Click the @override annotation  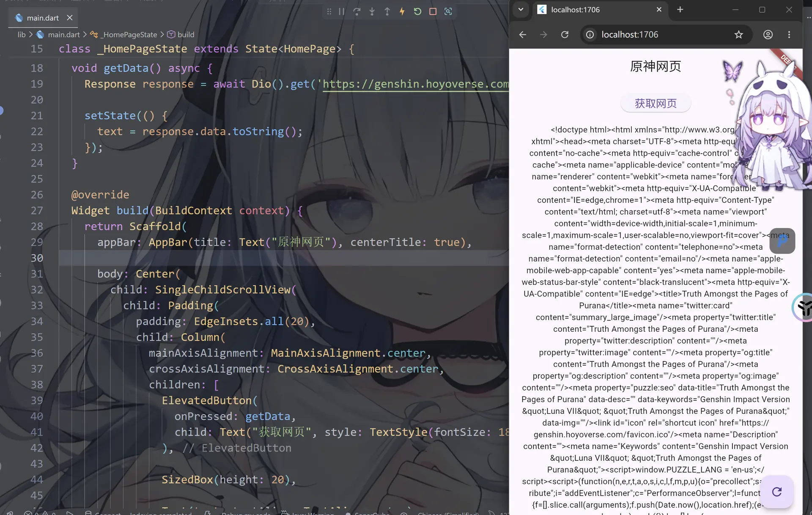(x=100, y=195)
